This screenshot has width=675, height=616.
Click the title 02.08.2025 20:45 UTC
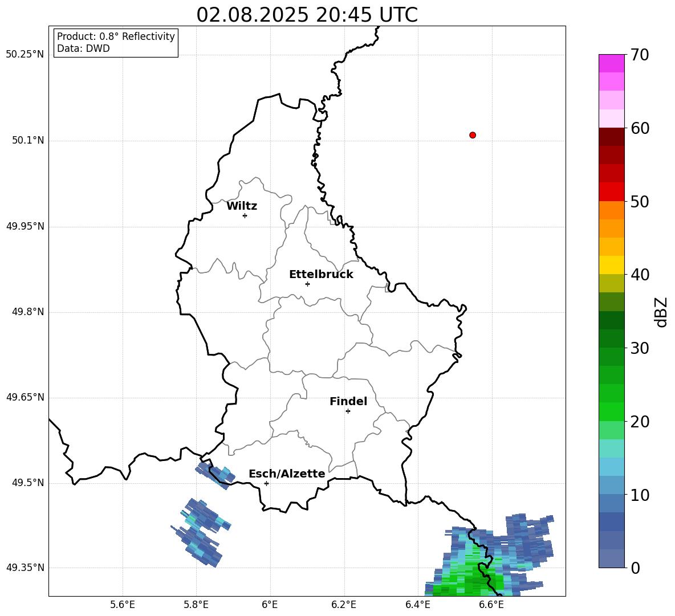307,15
